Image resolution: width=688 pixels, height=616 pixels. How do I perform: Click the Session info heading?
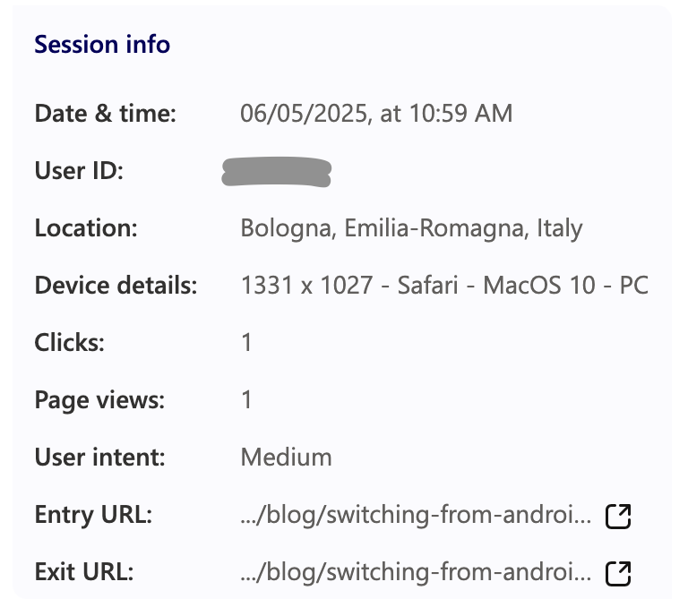point(102,44)
